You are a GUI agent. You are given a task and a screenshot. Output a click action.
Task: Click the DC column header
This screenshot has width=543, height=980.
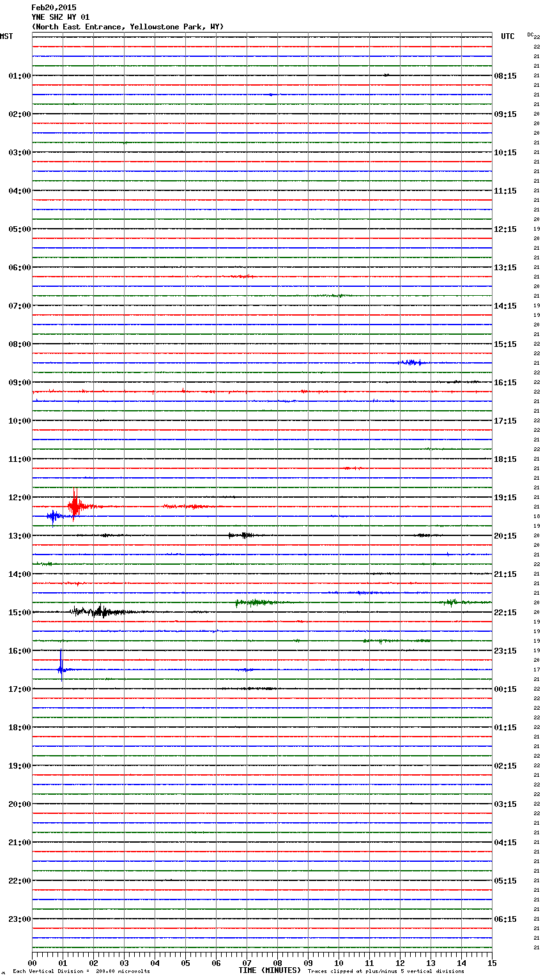click(530, 34)
